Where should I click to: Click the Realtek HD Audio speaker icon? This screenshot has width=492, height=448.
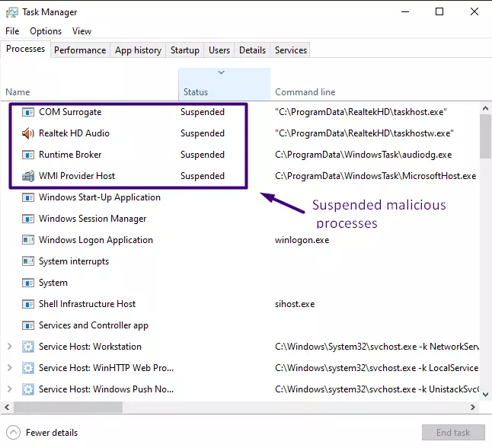pyautogui.click(x=28, y=133)
